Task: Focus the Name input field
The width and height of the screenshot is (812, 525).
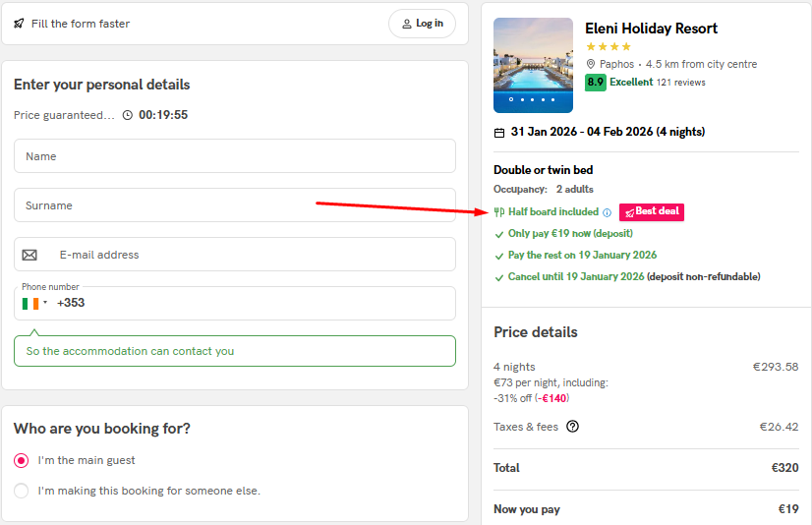Action: [x=235, y=156]
